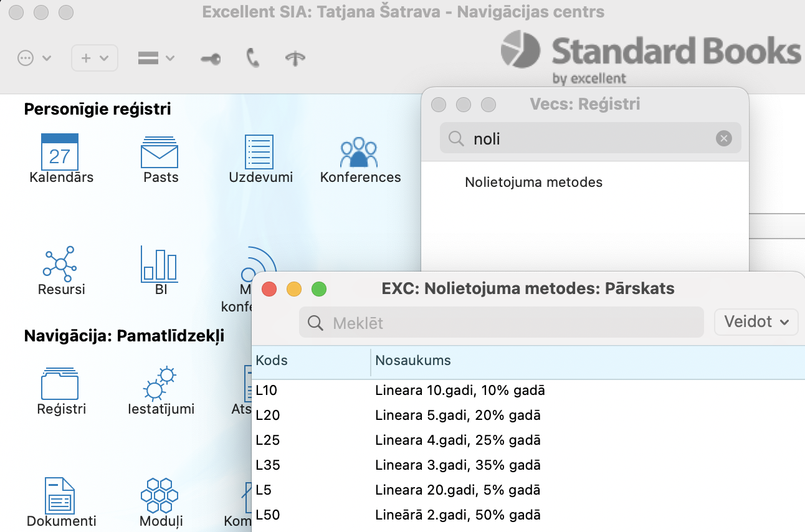This screenshot has width=805, height=532.
Task: Select Nolietojuma metodes in the register list
Action: tap(533, 183)
